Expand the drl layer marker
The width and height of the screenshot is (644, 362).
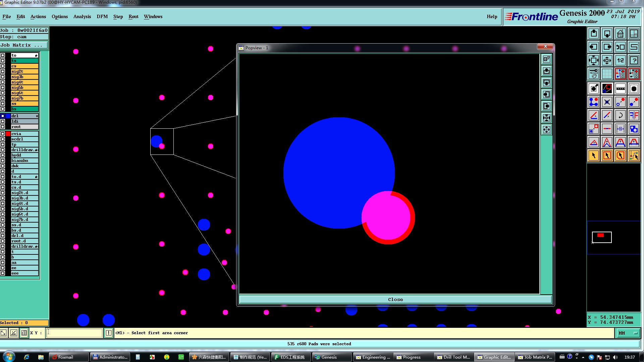(x=37, y=116)
